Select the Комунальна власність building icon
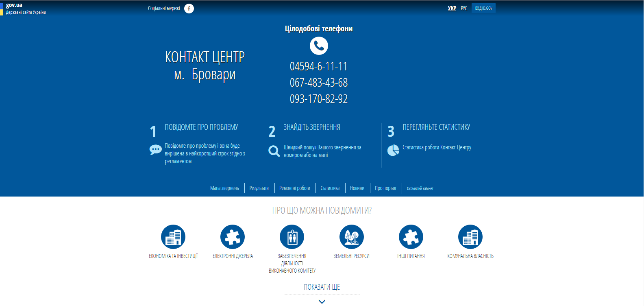 pos(470,237)
